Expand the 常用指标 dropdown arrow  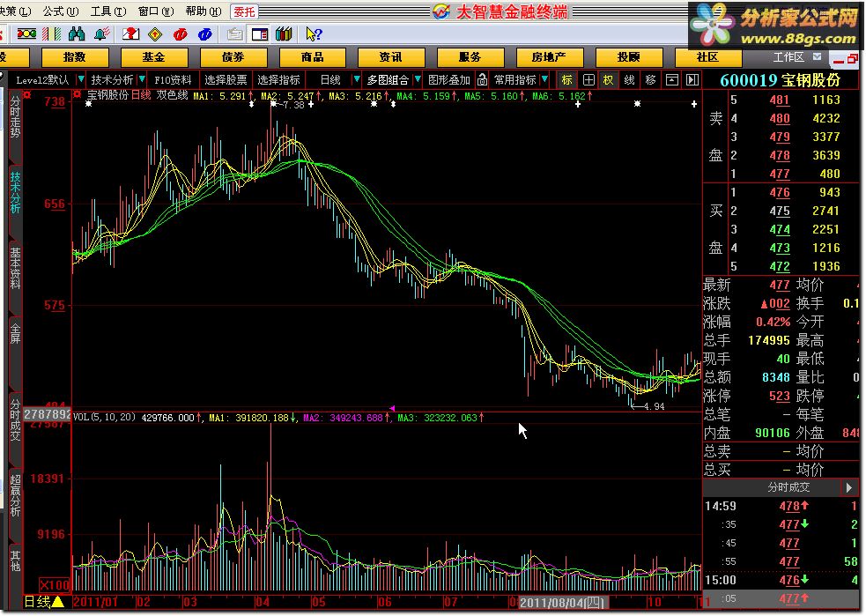(544, 79)
